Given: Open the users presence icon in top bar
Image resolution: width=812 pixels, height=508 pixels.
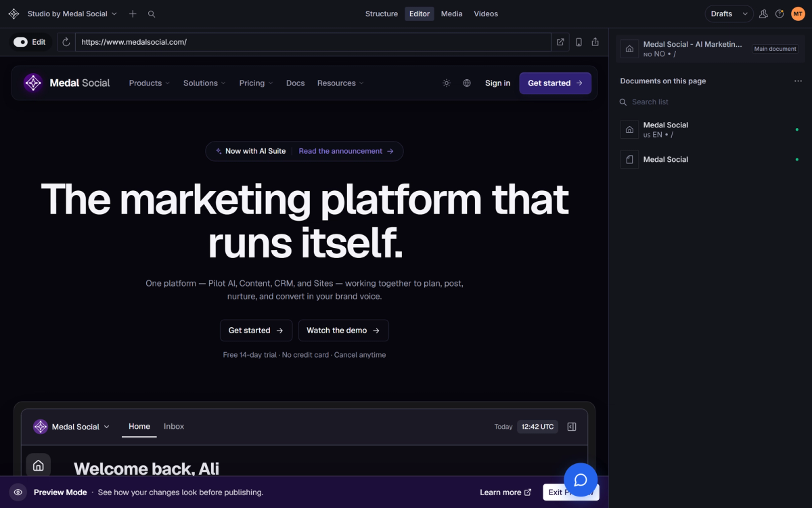Looking at the screenshot, I should pos(763,14).
